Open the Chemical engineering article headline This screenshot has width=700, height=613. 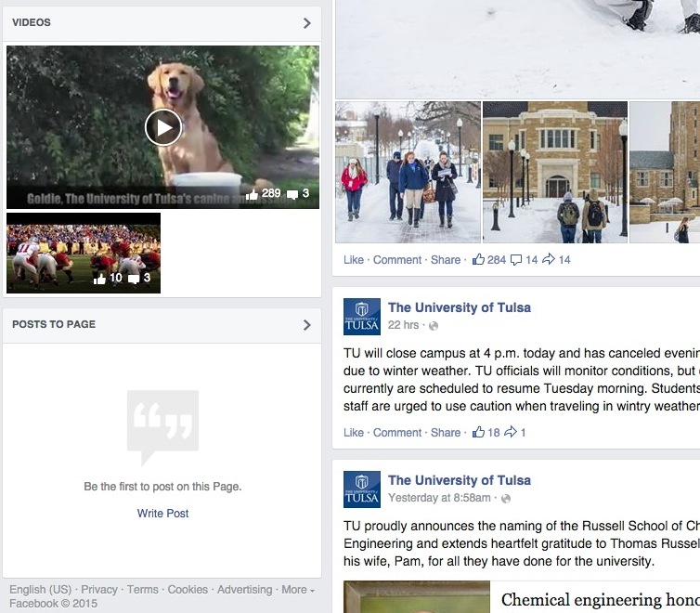pyautogui.click(x=601, y=600)
